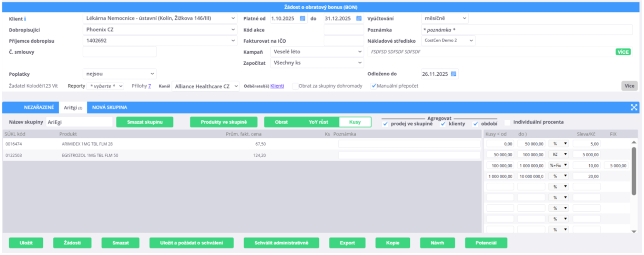Viewport: 644px width, 255px height.
Task: Expand the group panel to fullscreen
Action: (x=634, y=107)
